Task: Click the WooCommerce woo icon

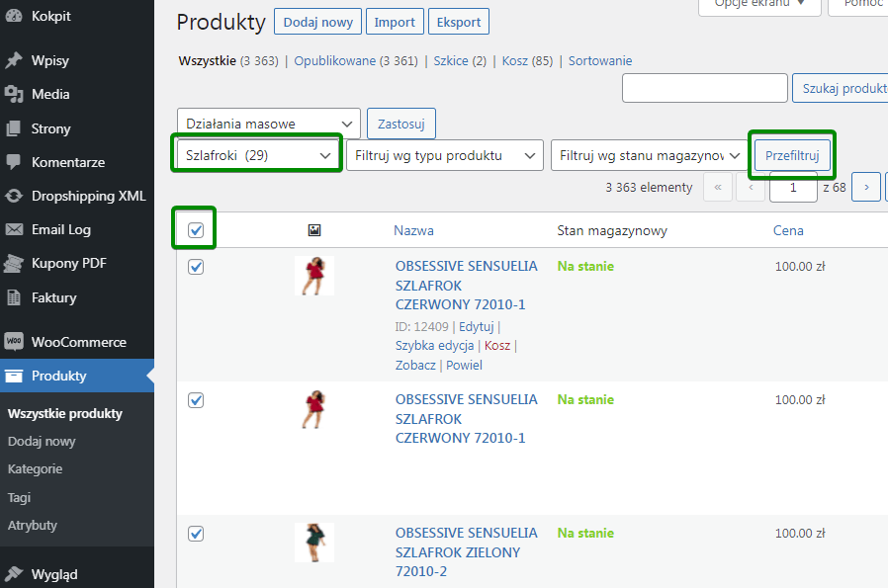Action: [x=14, y=341]
